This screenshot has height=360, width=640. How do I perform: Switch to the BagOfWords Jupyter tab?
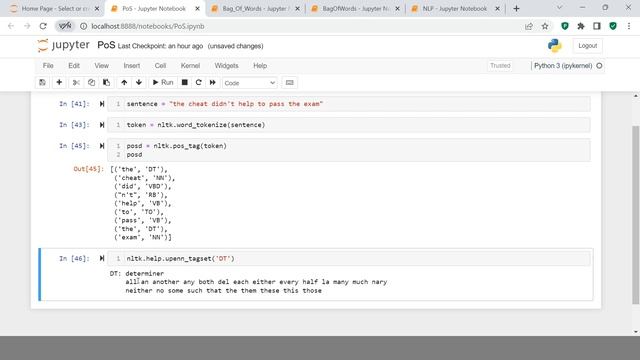click(355, 9)
